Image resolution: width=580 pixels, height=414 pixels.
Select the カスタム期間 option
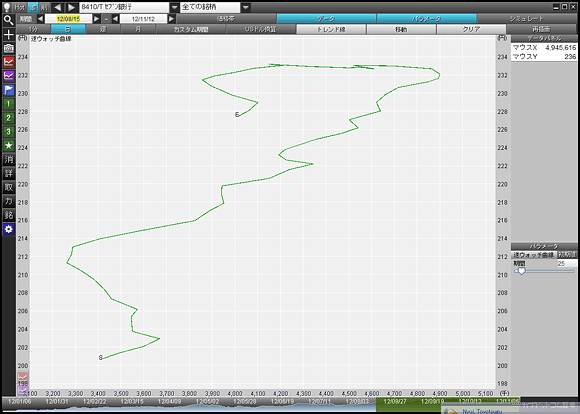click(x=191, y=29)
